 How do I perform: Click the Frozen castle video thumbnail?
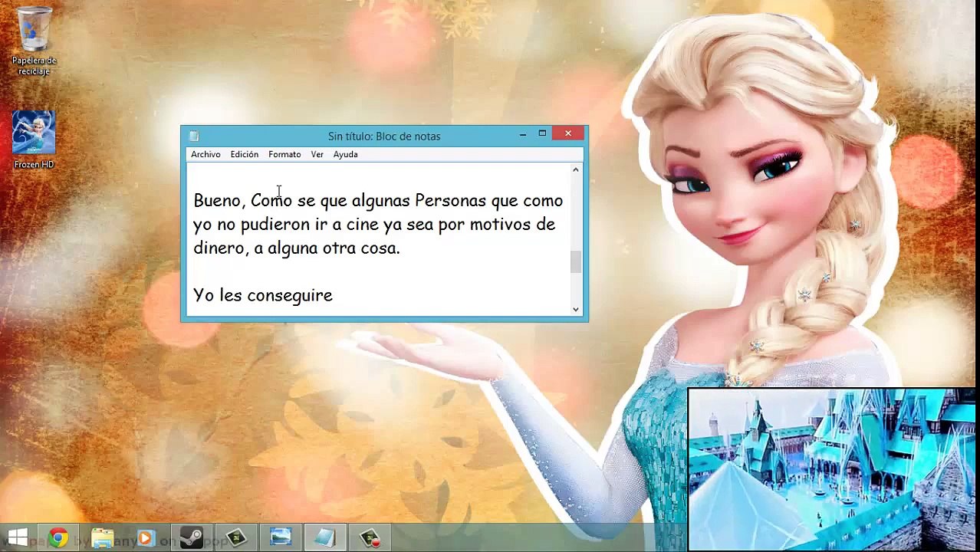pos(832,469)
